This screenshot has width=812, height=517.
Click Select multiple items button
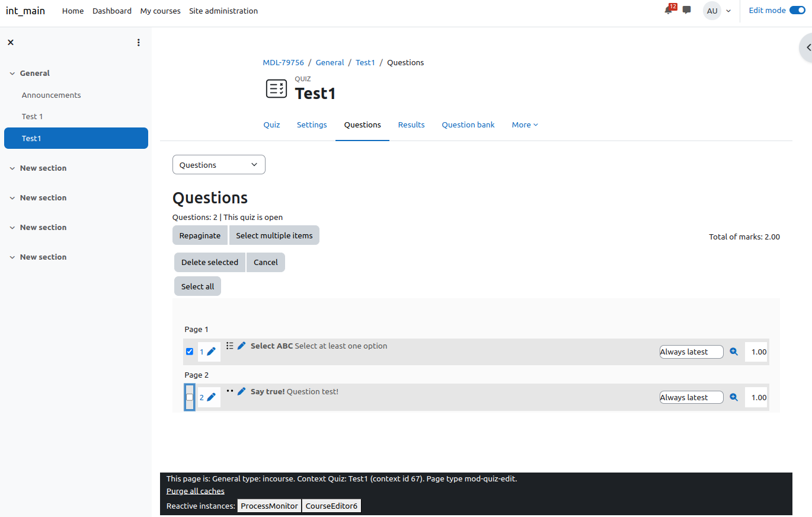[274, 235]
